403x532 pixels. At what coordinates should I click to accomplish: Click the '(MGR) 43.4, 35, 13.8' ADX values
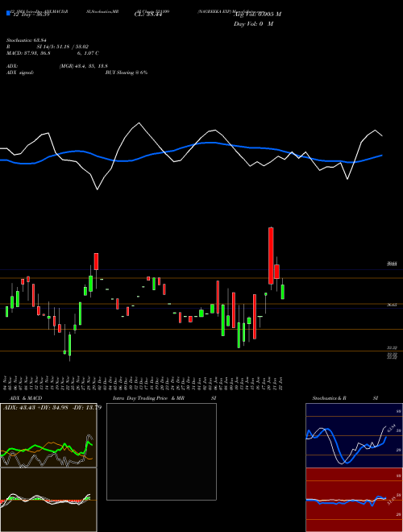83,66
